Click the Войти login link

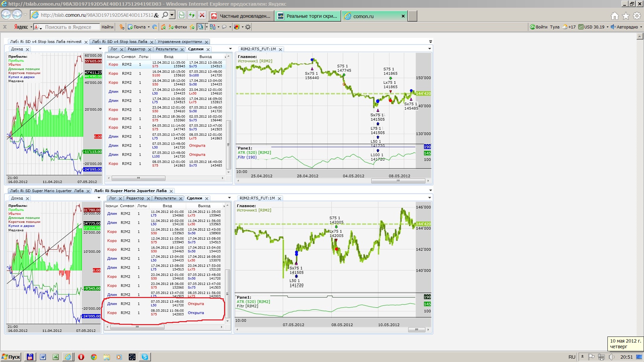point(541,27)
